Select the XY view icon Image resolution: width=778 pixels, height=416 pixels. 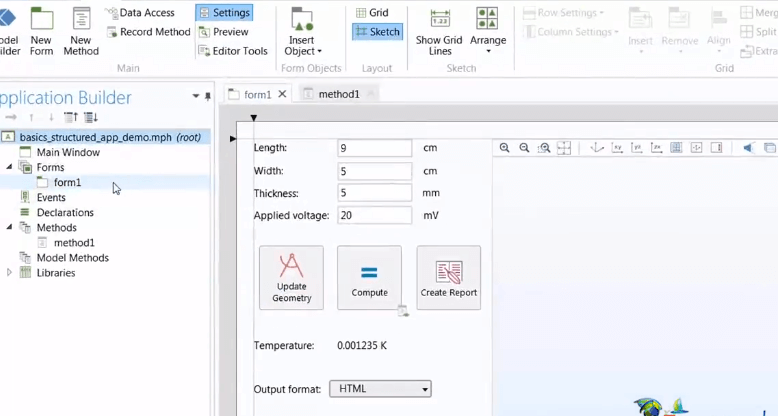617,148
